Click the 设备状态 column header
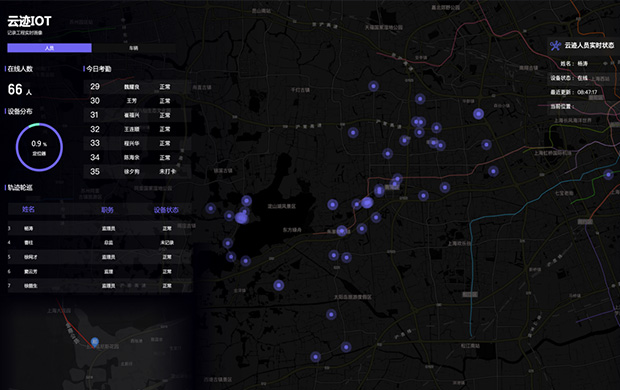This screenshot has width=620, height=390. (x=166, y=210)
